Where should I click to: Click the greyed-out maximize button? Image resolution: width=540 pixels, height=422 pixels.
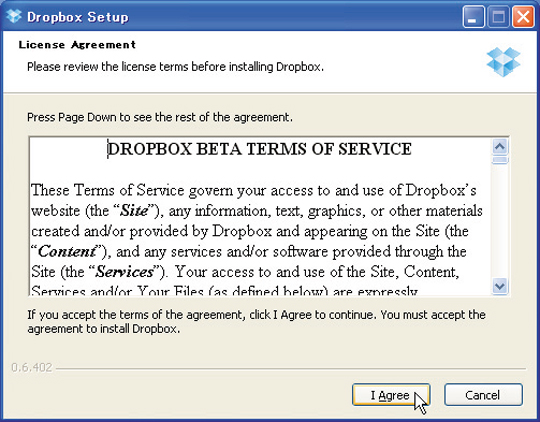click(498, 17)
